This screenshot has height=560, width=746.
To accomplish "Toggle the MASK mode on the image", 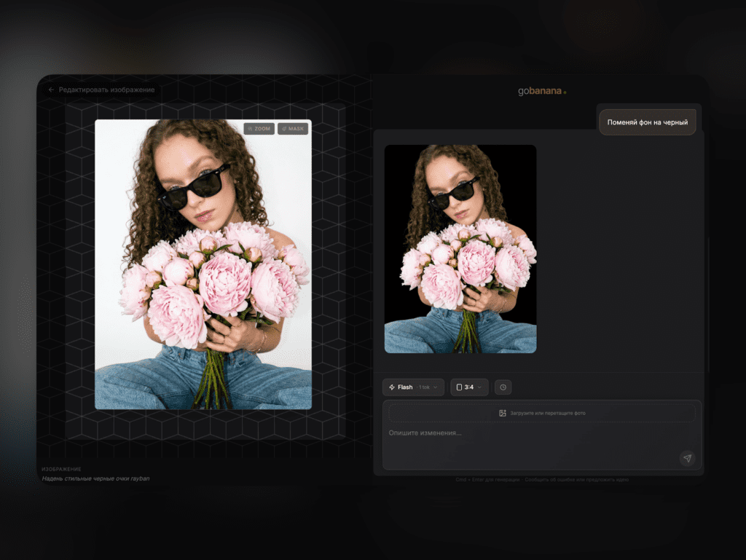I will tap(292, 129).
